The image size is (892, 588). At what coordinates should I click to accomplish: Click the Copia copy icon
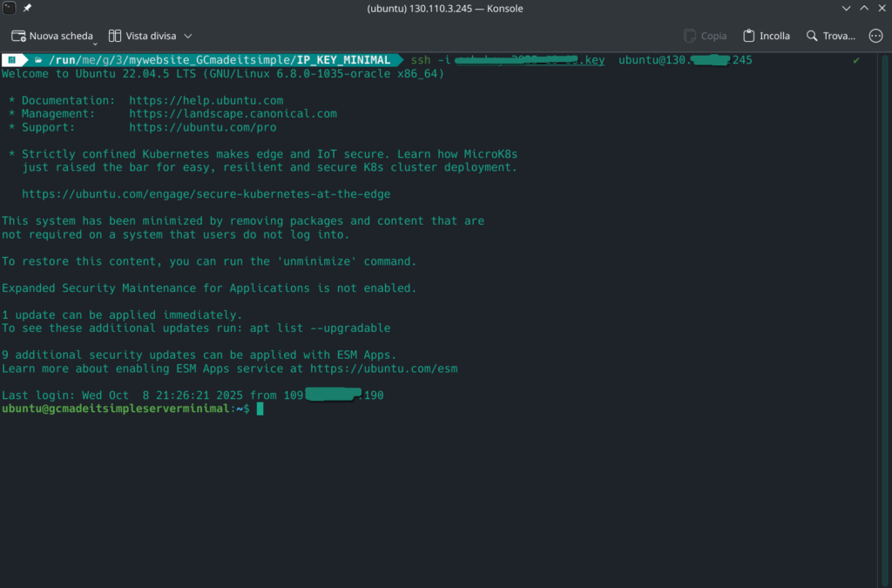(x=690, y=36)
